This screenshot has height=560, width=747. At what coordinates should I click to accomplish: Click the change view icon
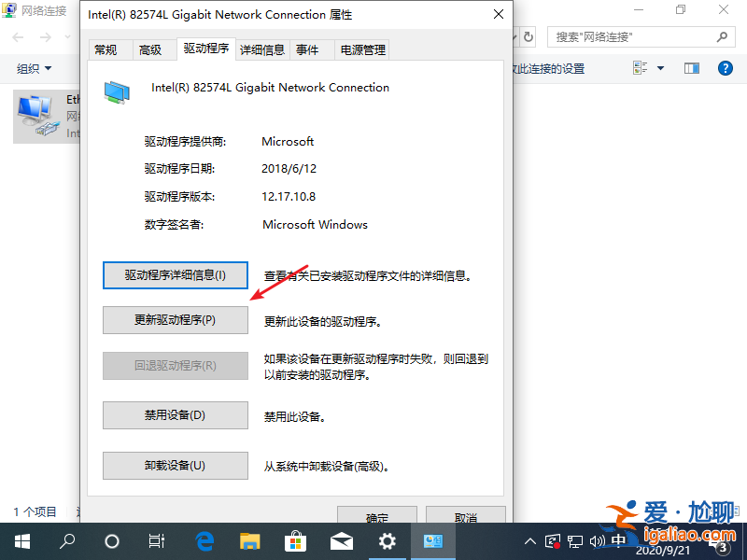639,68
